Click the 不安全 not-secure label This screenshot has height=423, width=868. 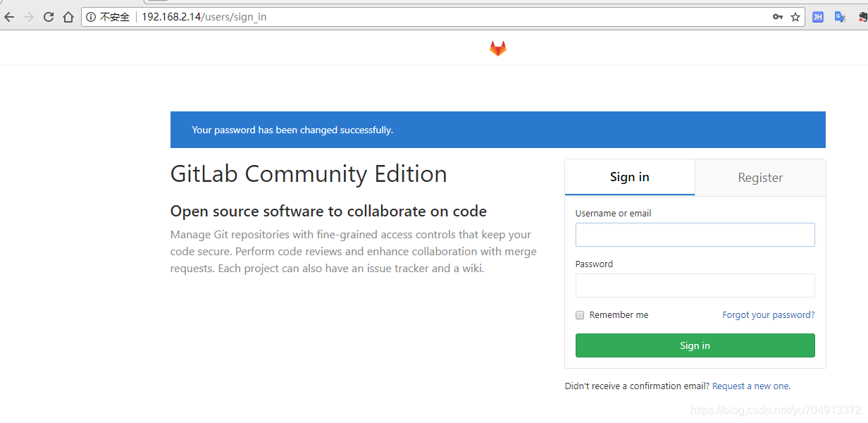tap(115, 17)
